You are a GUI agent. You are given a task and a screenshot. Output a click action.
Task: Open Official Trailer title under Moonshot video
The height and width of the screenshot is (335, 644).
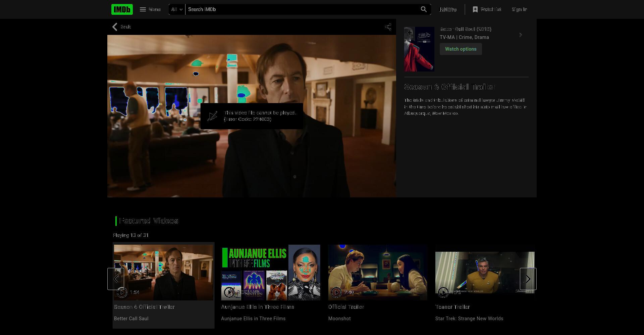click(346, 307)
